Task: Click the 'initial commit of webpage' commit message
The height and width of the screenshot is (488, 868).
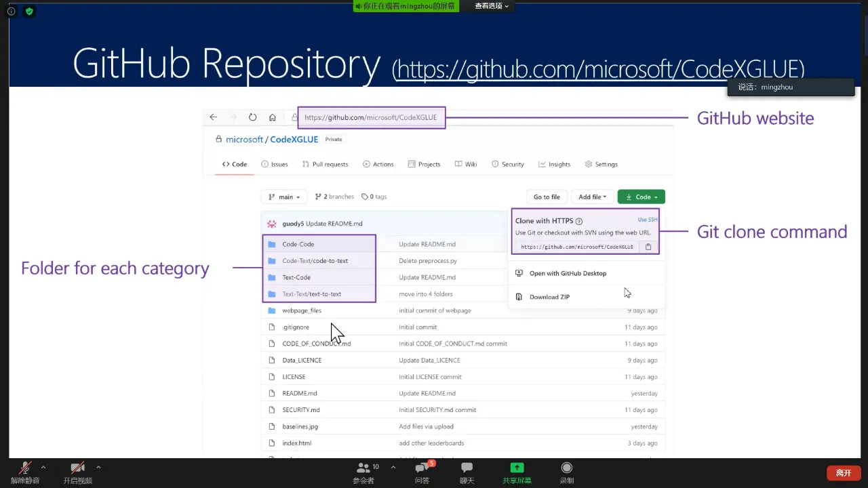Action: pos(435,310)
